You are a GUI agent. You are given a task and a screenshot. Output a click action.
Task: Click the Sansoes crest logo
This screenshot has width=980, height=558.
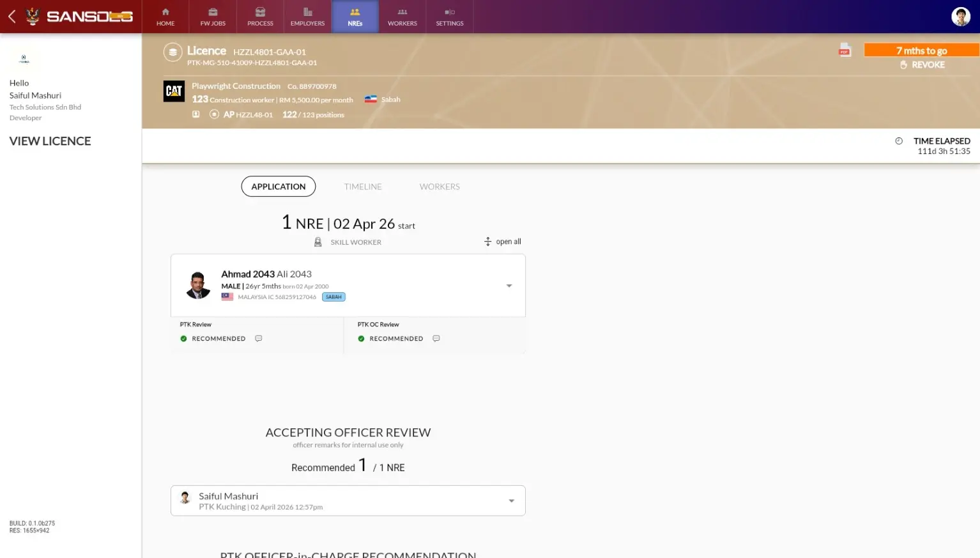pyautogui.click(x=33, y=16)
